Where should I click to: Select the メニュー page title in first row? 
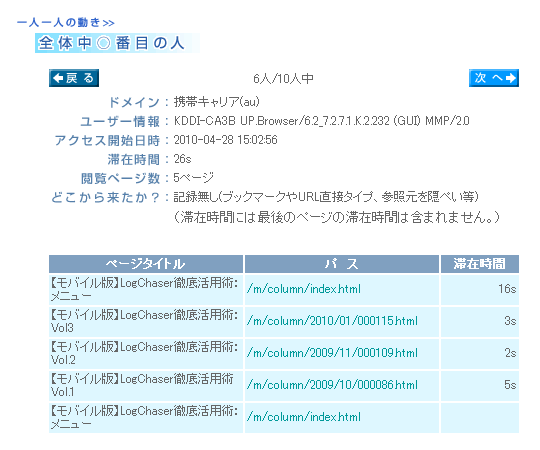145,289
